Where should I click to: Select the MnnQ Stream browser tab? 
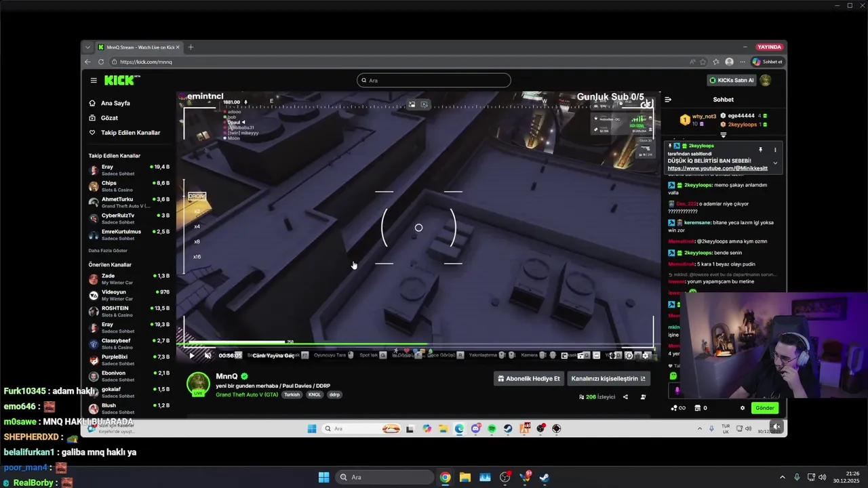139,47
